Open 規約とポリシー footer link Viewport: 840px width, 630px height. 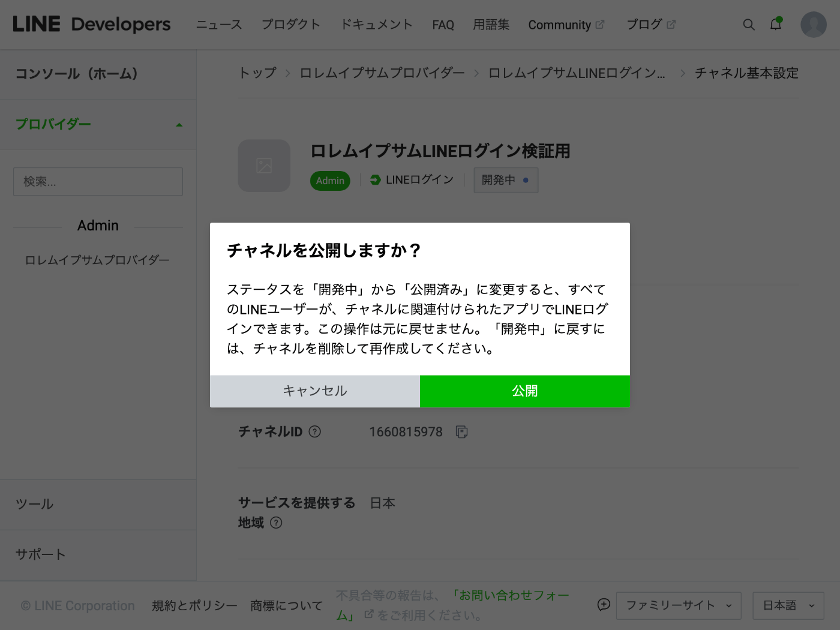[194, 606]
